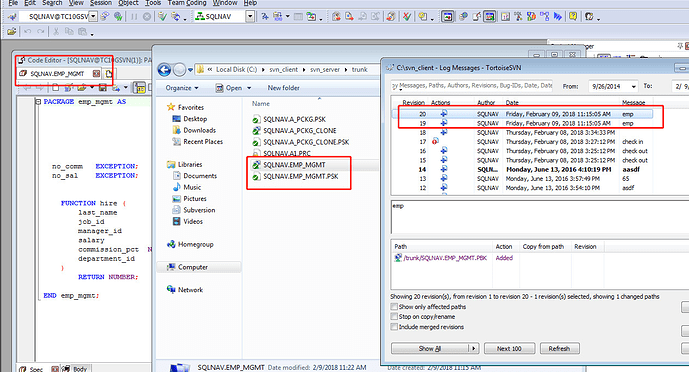Expand the Organize menu in Explorer
The width and height of the screenshot is (689, 372).
coord(181,88)
